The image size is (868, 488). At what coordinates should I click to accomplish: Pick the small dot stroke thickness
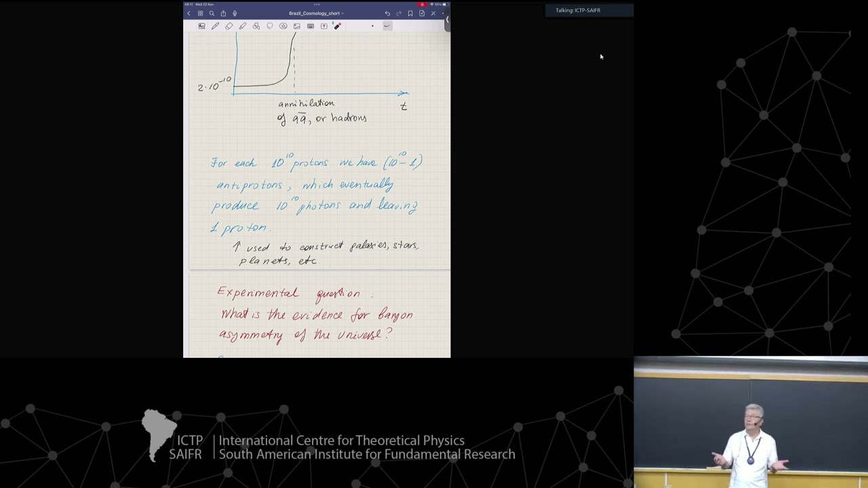372,26
